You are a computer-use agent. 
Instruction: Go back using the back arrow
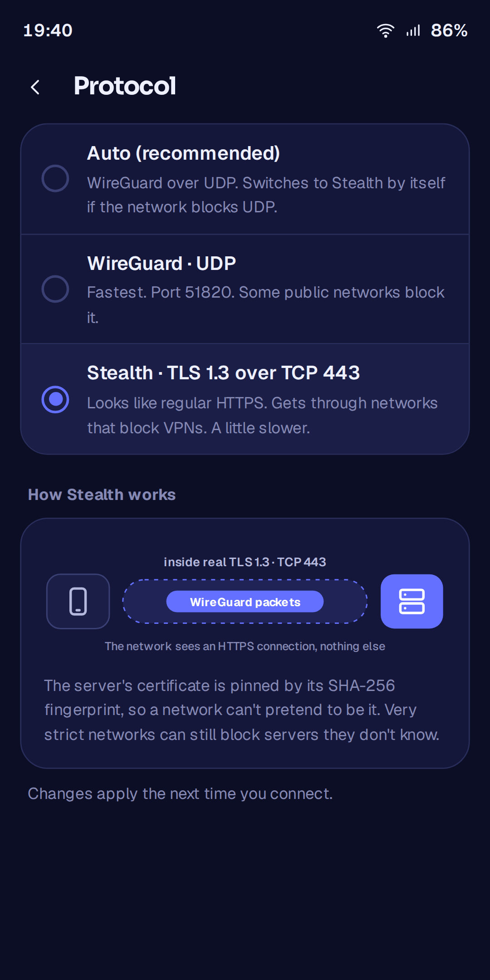tap(35, 87)
